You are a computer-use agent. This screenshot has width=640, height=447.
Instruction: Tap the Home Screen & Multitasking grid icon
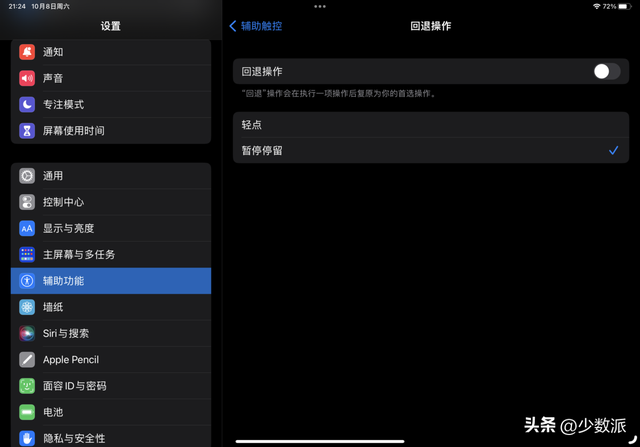click(x=27, y=254)
